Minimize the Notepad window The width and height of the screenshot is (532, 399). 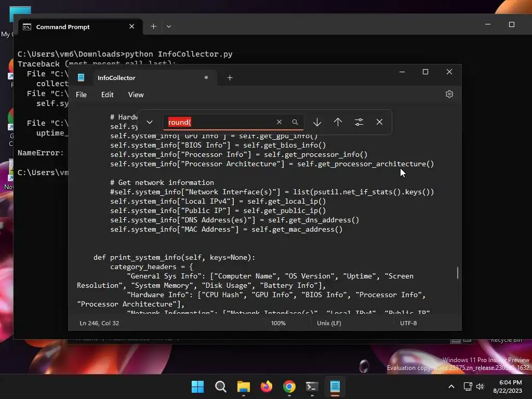[402, 72]
